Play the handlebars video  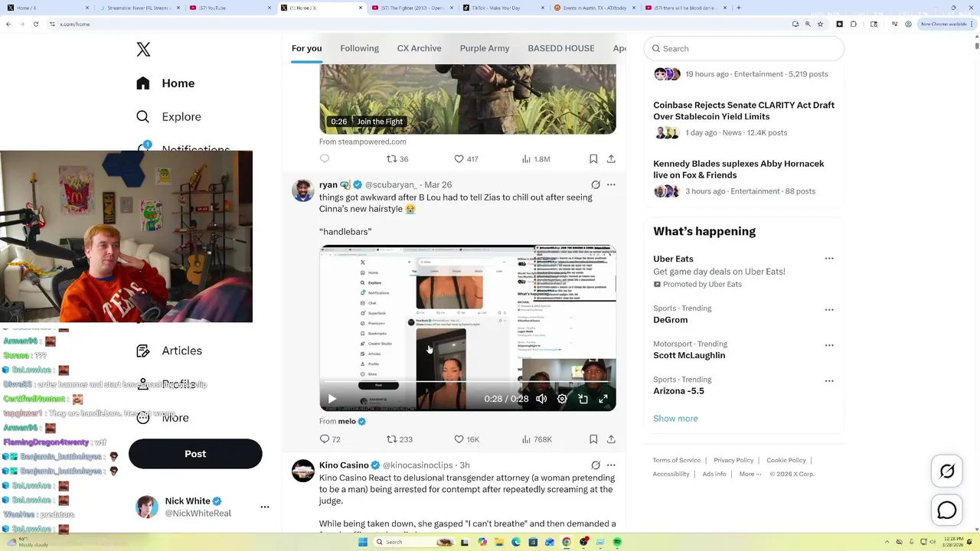coord(332,399)
